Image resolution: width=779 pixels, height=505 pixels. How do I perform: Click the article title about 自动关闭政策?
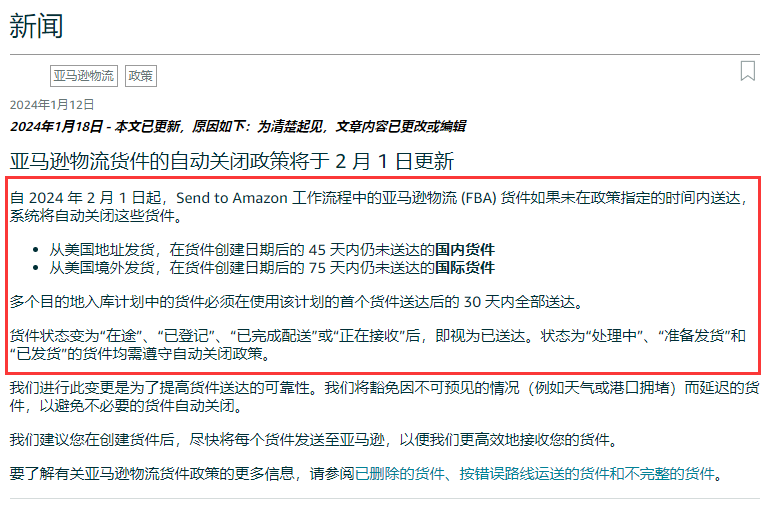pos(232,160)
